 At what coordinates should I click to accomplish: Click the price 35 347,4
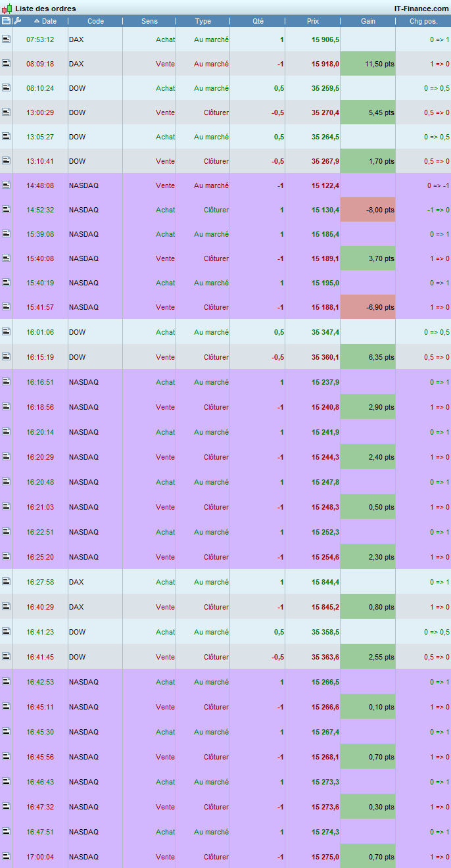coord(325,332)
